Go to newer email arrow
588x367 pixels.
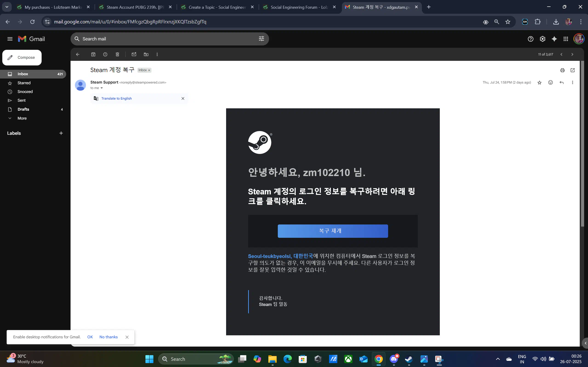[x=562, y=54]
